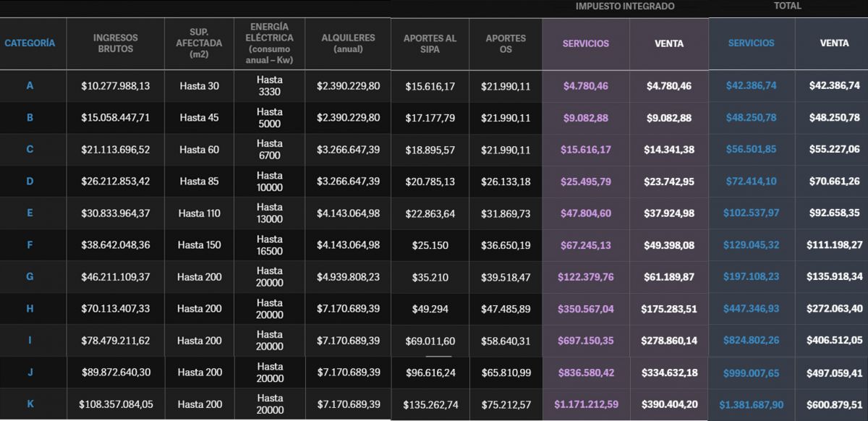Click the APORTES OS column header
Image resolution: width=868 pixels, height=421 pixels.
pyautogui.click(x=506, y=43)
